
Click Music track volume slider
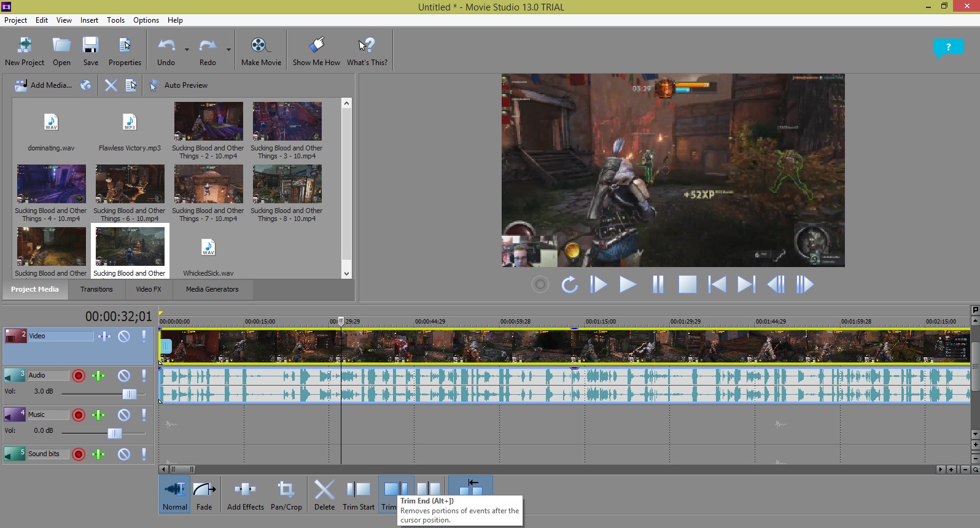pos(115,433)
